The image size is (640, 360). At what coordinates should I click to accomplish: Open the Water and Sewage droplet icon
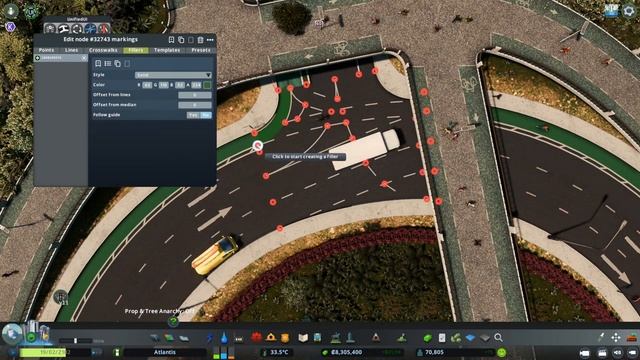pos(224,338)
